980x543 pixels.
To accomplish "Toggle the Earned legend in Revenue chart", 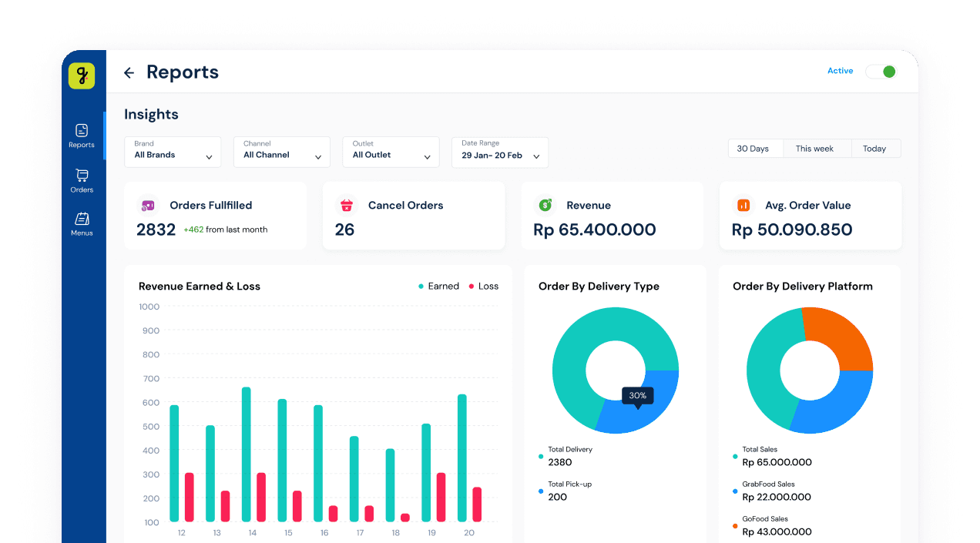I will (439, 286).
